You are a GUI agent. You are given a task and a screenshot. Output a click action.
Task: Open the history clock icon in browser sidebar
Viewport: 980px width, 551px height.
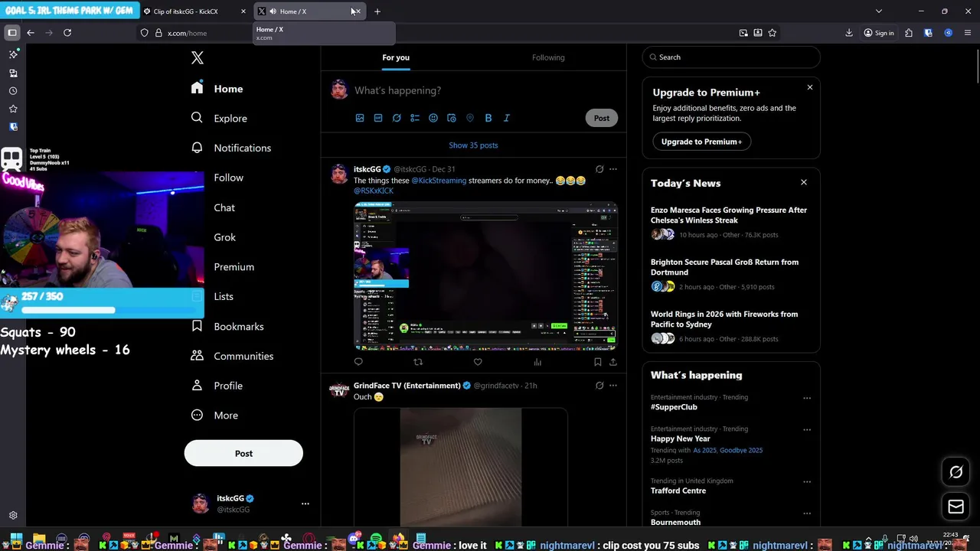click(x=13, y=91)
